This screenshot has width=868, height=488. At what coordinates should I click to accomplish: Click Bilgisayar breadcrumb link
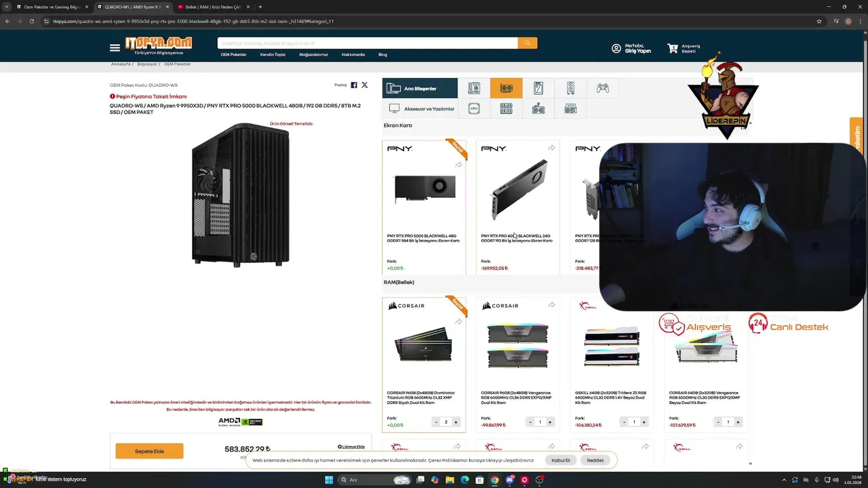coord(147,64)
